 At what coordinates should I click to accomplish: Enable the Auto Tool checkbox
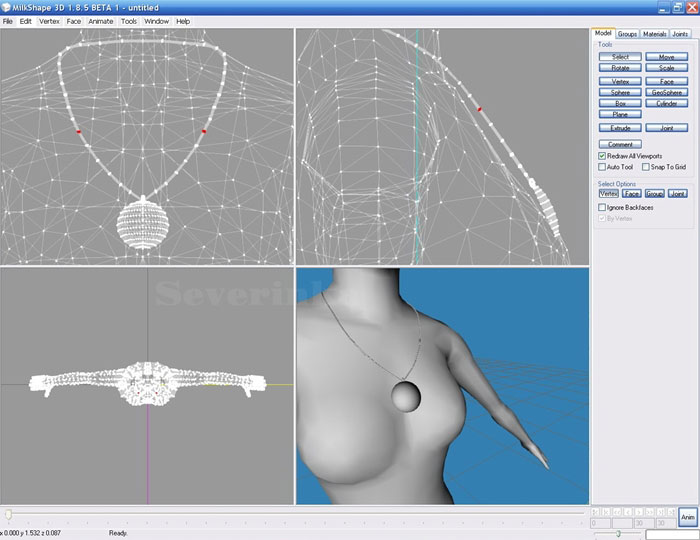[602, 167]
